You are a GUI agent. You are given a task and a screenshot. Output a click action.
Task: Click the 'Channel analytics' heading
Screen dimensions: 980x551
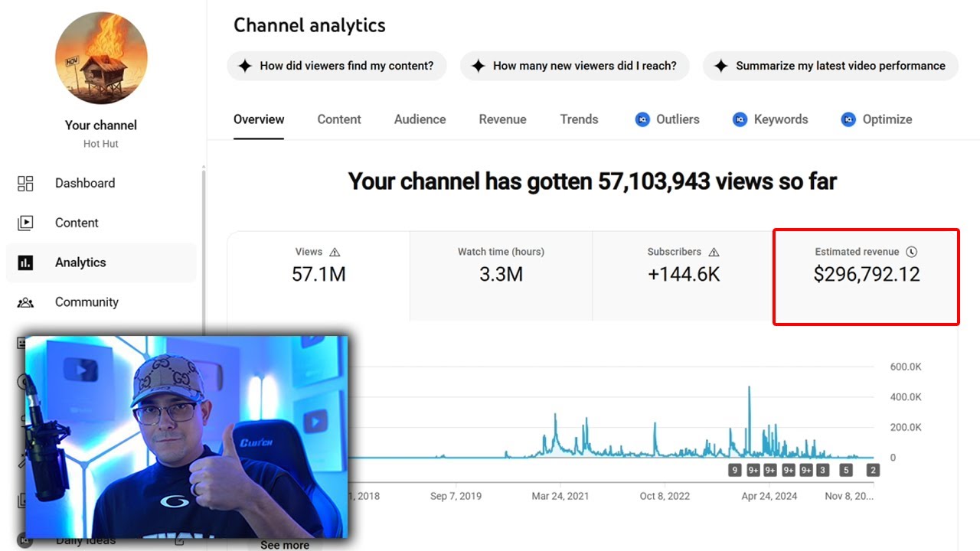pos(309,25)
